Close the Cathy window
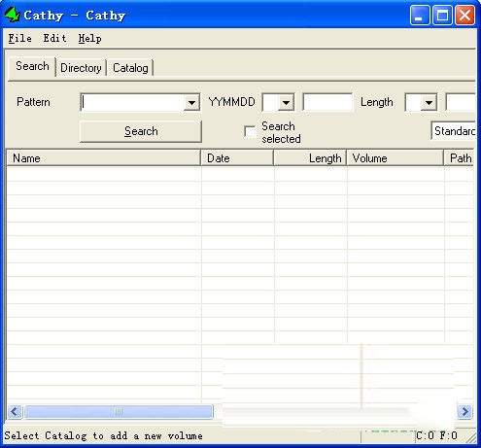The image size is (481, 448). (465, 15)
